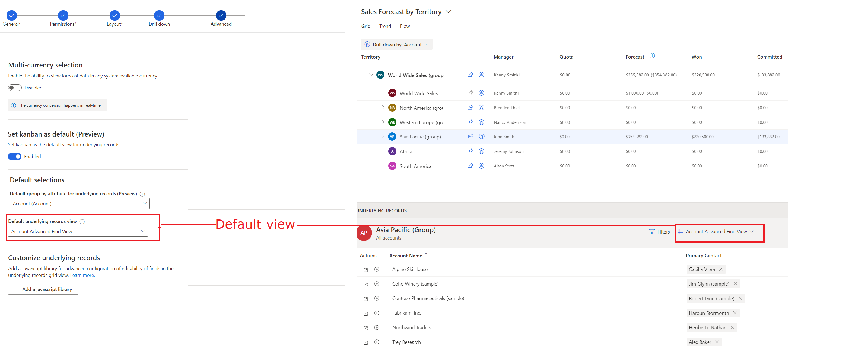Click the share icon next to Asia Pacific group row
The height and width of the screenshot is (346, 868).
pyautogui.click(x=469, y=136)
